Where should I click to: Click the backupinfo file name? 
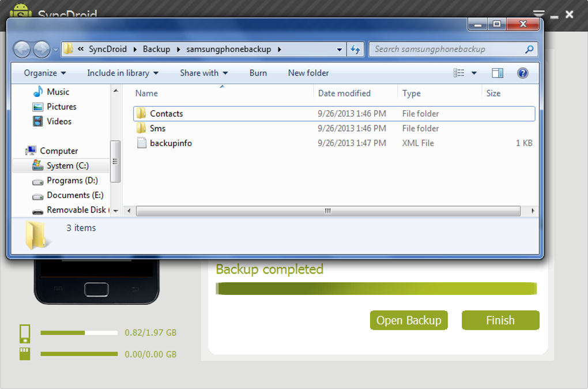point(171,143)
